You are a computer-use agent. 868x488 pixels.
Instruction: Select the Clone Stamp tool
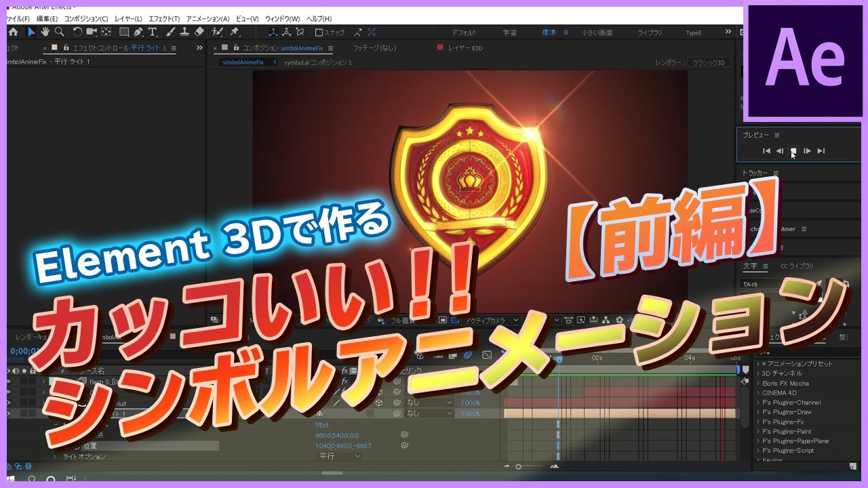point(184,32)
